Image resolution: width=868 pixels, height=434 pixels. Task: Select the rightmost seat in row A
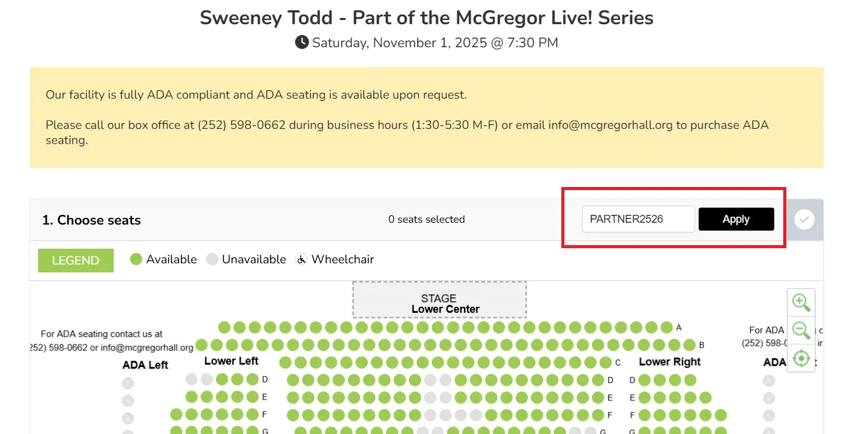(666, 327)
